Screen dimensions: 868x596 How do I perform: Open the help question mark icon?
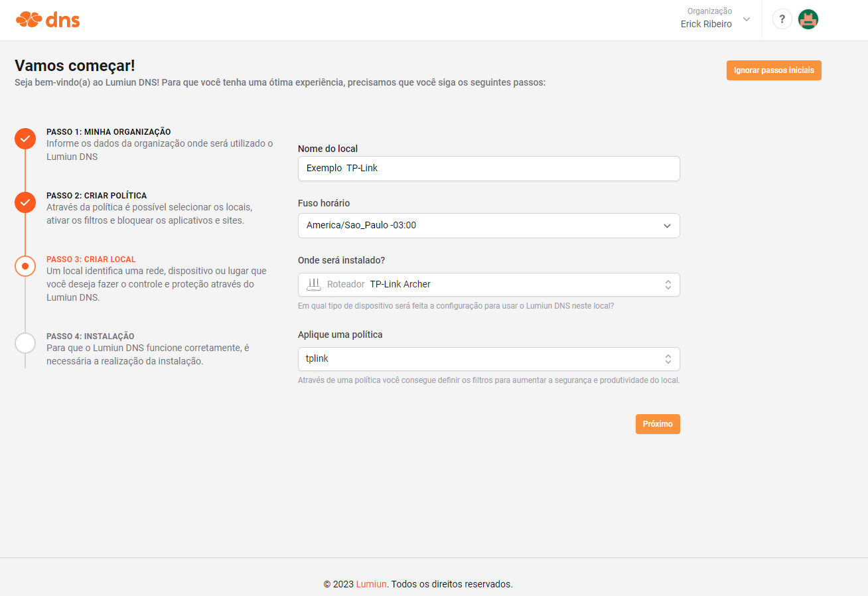(x=782, y=19)
